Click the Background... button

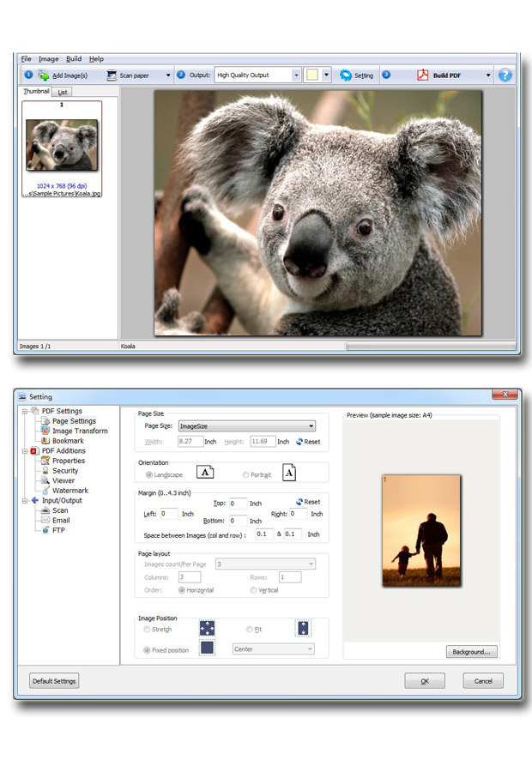click(471, 651)
